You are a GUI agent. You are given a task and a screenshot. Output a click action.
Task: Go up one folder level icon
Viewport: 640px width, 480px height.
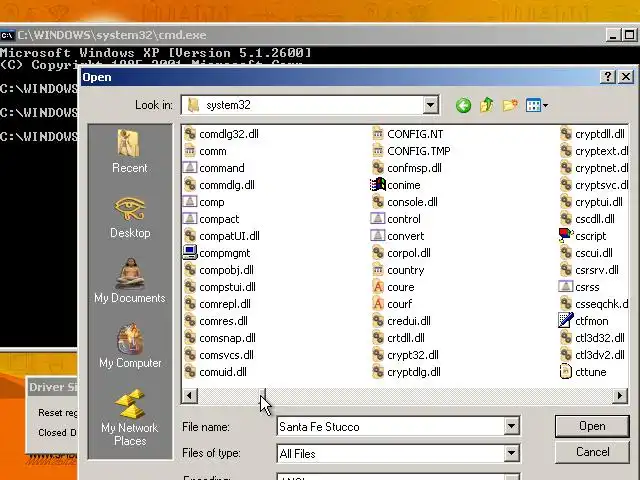(487, 105)
